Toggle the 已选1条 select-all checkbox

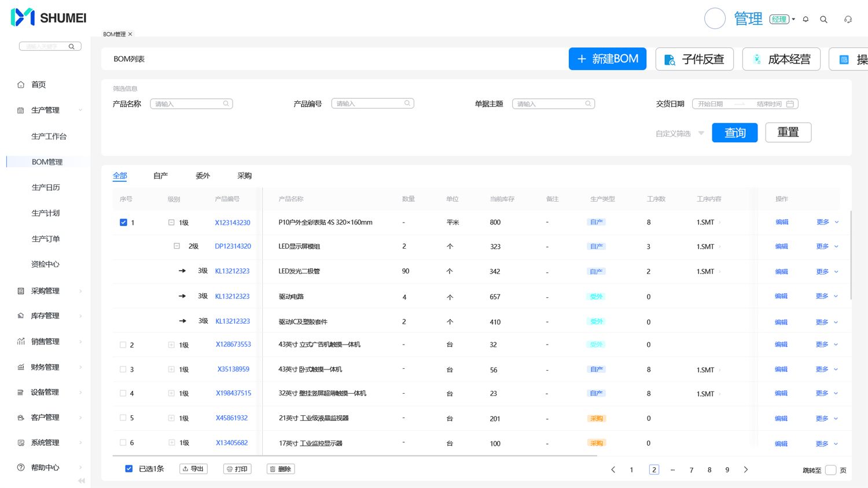129,468
